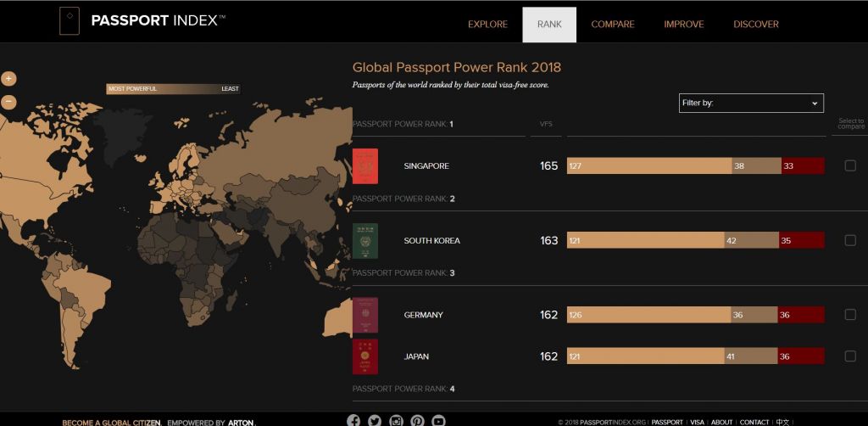Viewport: 868px width, 426px height.
Task: Click the Arton footer link
Action: point(241,423)
